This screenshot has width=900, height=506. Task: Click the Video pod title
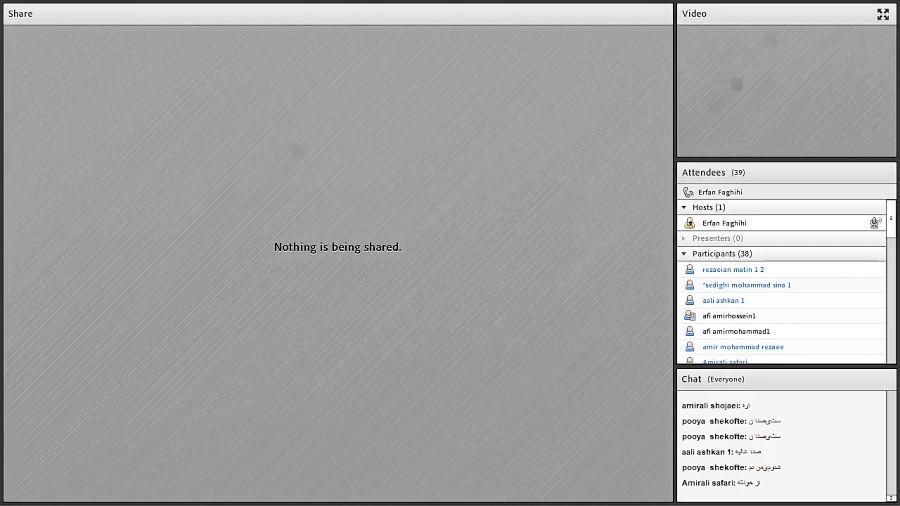point(694,14)
